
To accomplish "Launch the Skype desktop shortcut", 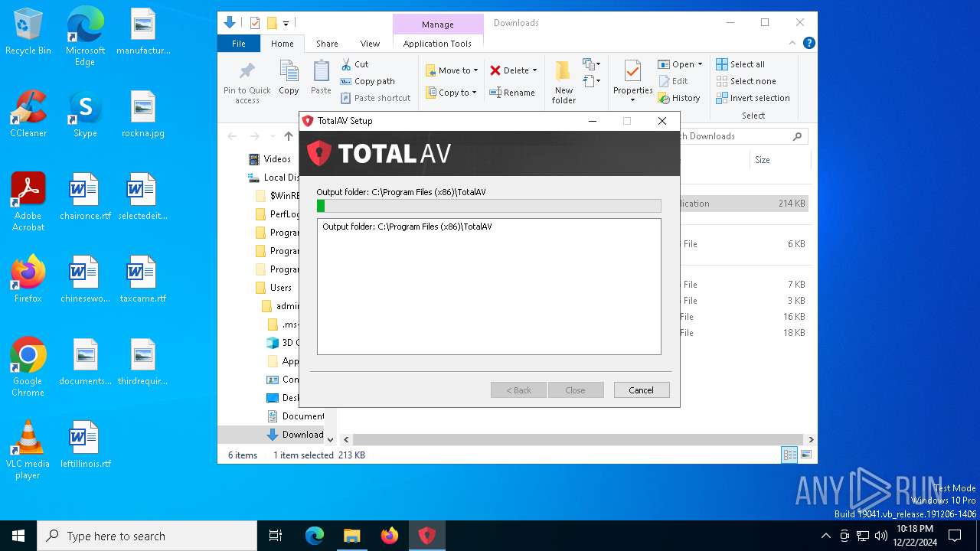I will (x=85, y=115).
